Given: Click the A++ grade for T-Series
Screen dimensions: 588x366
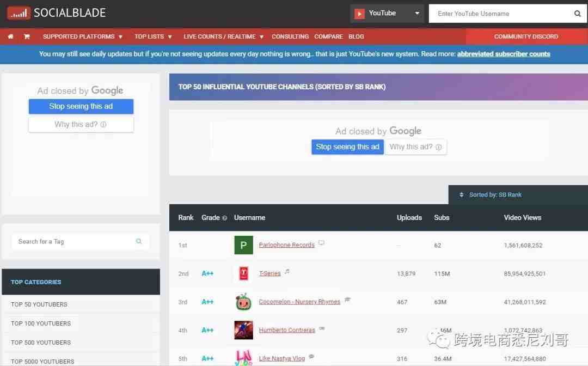Looking at the screenshot, I should pyautogui.click(x=207, y=273).
